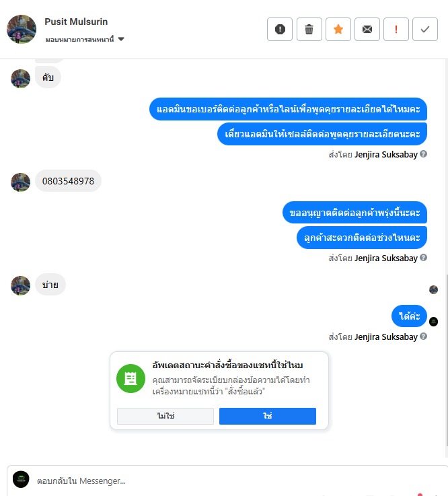Image resolution: width=448 pixels, height=496 pixels.
Task: Mark conversation unread with envelope icon
Action: click(367, 30)
